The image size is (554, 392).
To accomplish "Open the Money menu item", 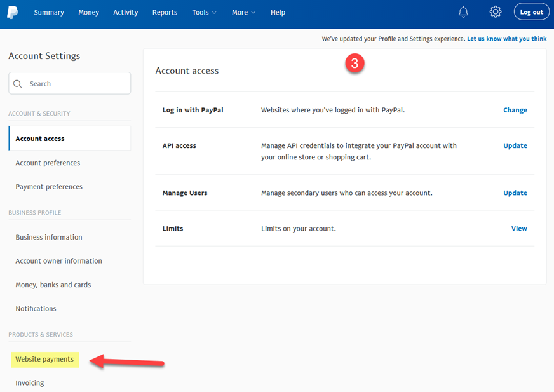I will [89, 12].
